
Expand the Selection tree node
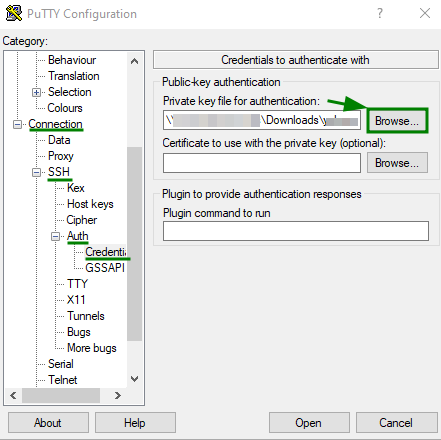click(x=36, y=92)
